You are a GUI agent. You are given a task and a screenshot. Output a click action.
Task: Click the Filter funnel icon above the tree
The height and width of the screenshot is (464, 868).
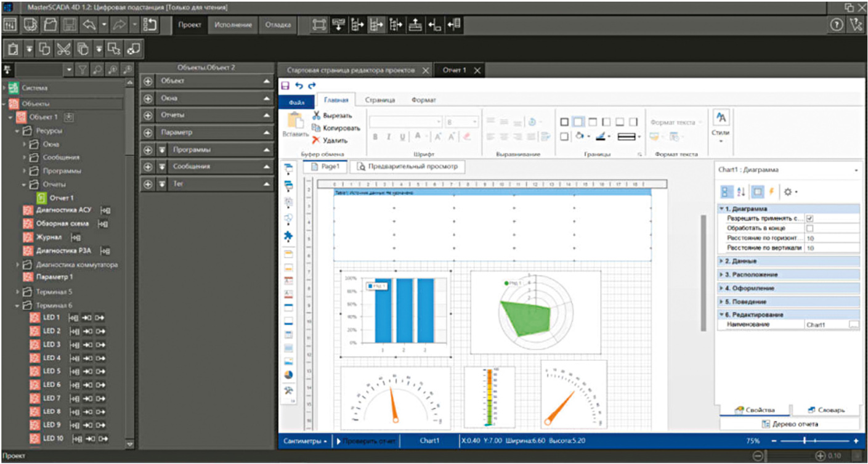[83, 70]
